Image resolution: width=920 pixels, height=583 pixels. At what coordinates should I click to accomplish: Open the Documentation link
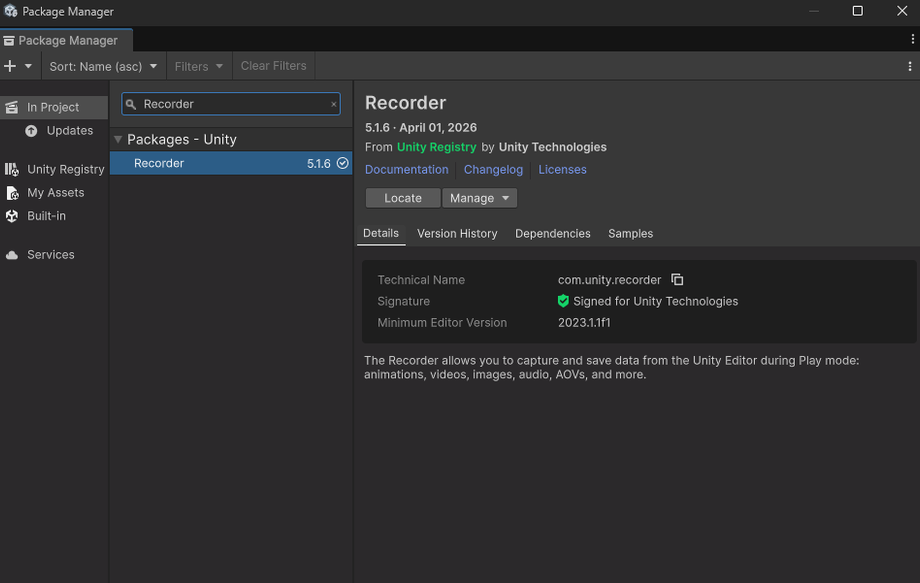click(407, 170)
